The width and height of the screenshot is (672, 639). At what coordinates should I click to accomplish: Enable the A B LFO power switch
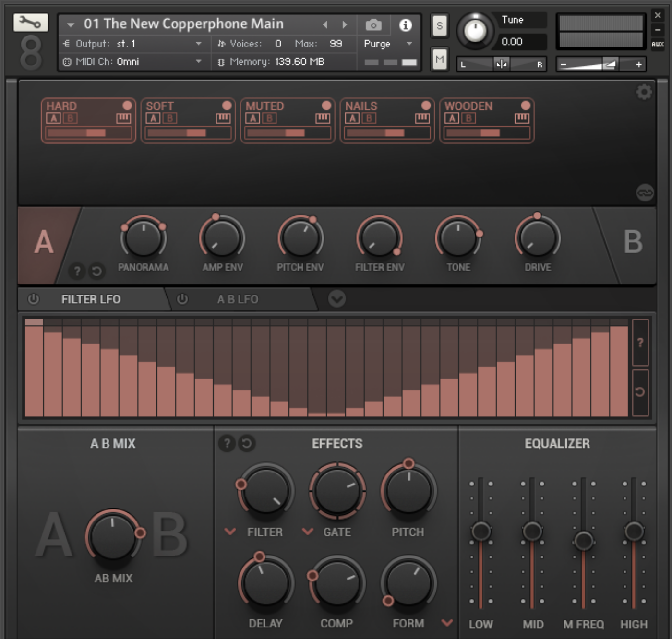coord(182,299)
